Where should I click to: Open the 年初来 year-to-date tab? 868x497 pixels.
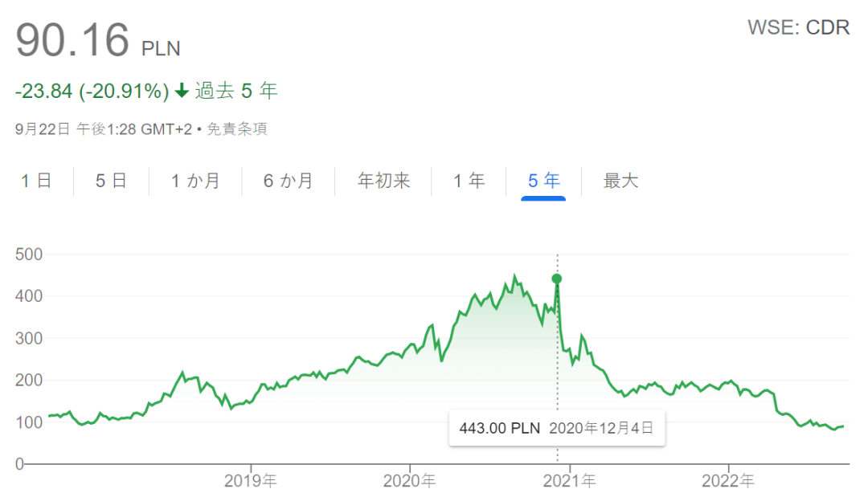click(383, 181)
